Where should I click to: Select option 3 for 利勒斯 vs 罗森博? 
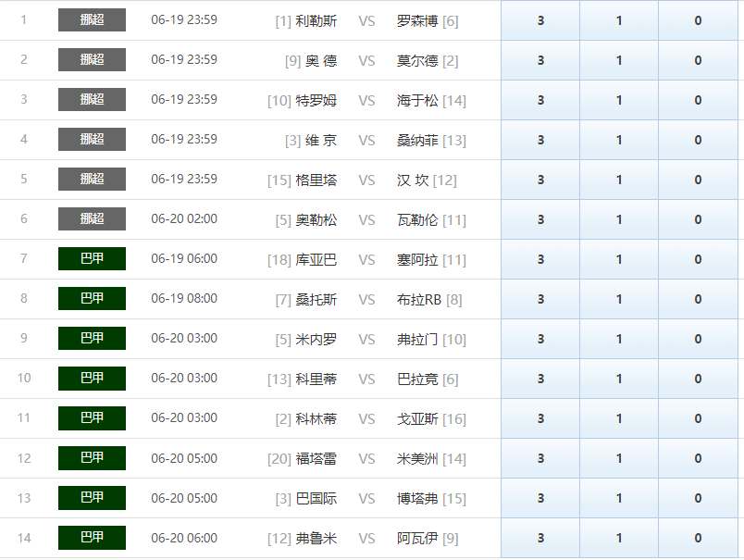540,20
